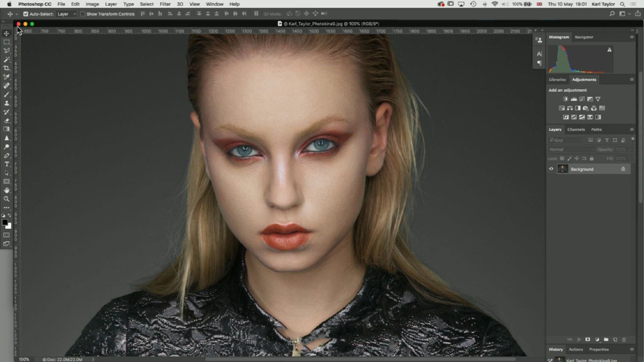The width and height of the screenshot is (644, 362).
Task: Select the Brush tool
Action: [x=6, y=94]
